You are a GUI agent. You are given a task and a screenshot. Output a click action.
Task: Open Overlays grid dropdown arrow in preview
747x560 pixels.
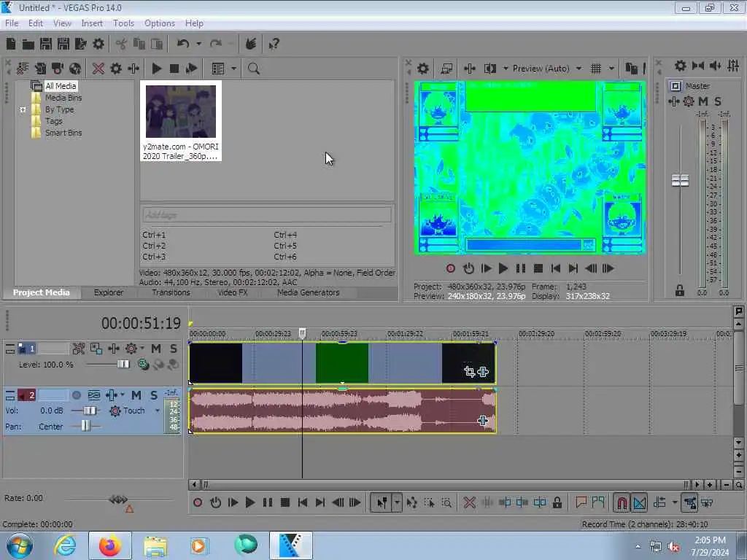[x=612, y=69]
